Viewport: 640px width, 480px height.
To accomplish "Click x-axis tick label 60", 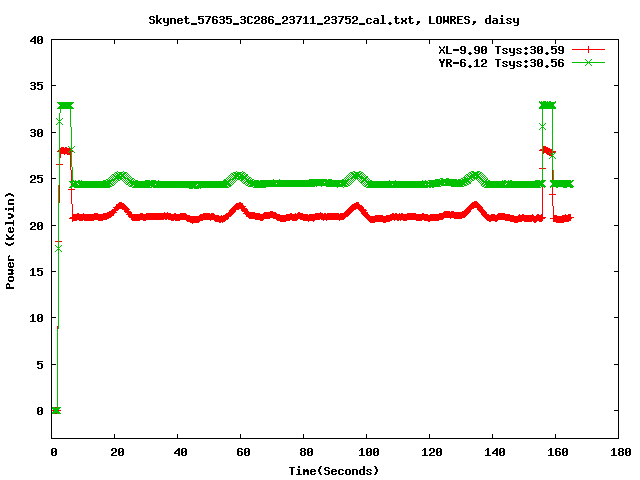I will point(243,452).
